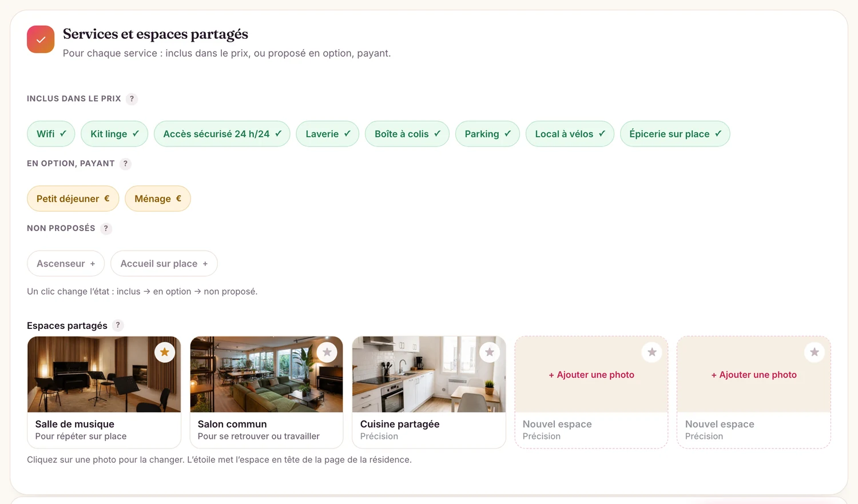
Task: Click the 'Services et espaces partagés' heading
Action: tap(156, 34)
